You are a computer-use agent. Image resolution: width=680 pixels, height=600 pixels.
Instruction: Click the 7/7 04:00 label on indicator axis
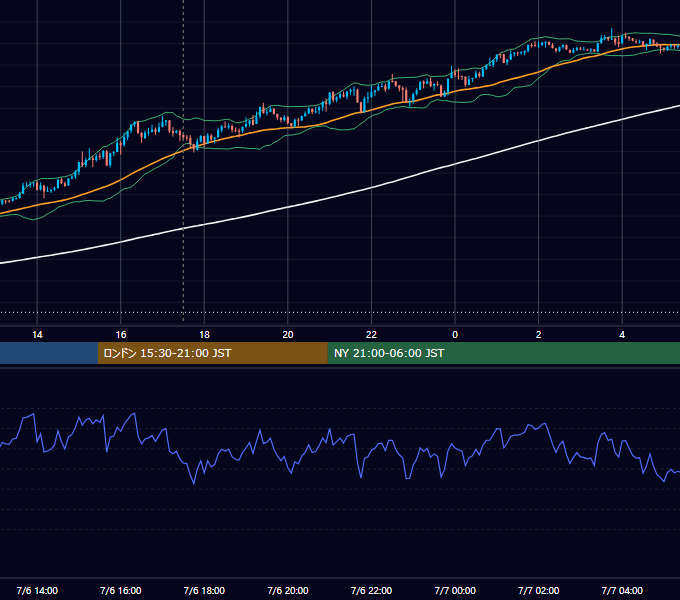pyautogui.click(x=622, y=590)
